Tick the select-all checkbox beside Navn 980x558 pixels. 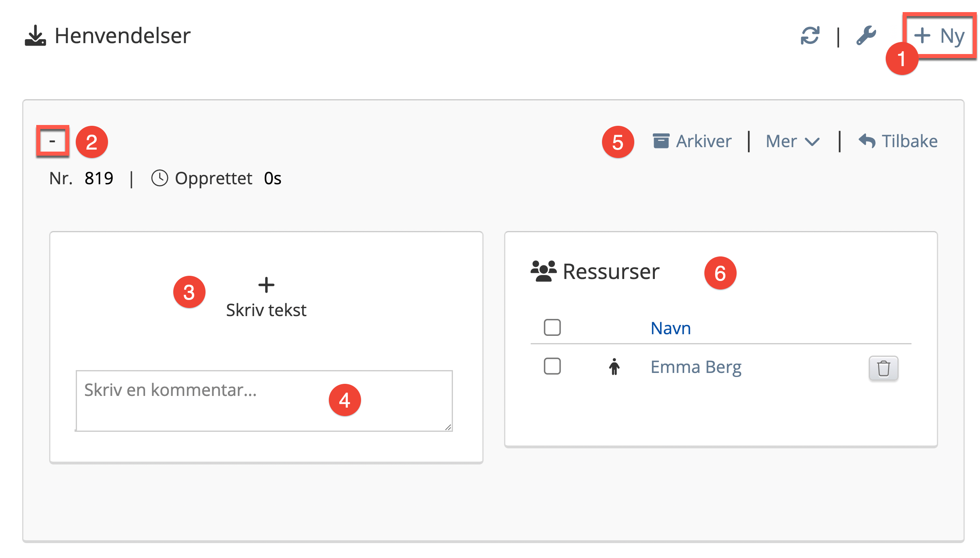tap(552, 327)
